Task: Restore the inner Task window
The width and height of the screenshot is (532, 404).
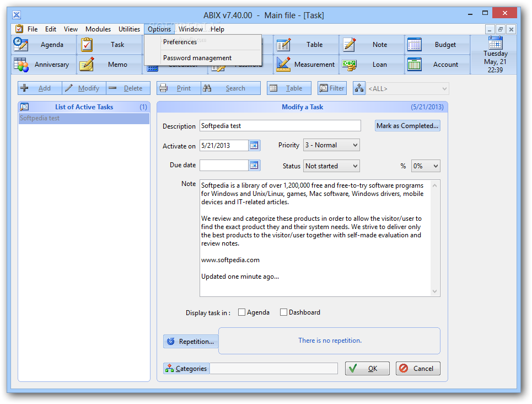Action: click(x=500, y=30)
